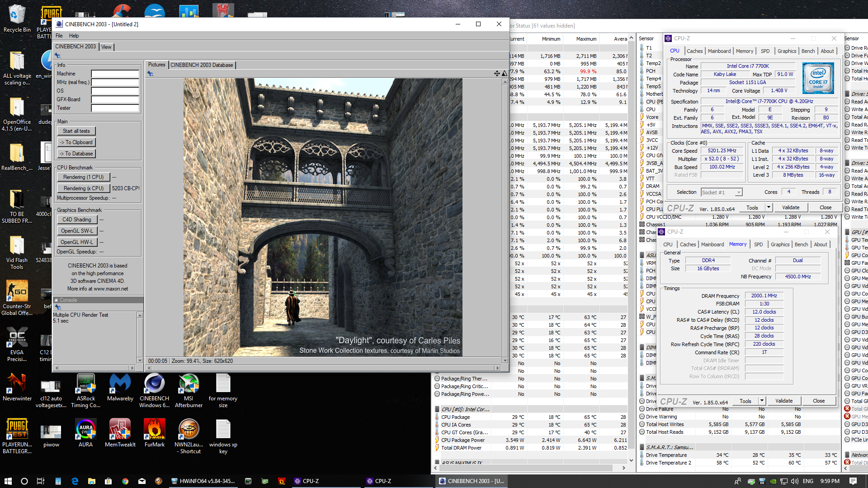
Task: Select the FurMark desktop icon
Action: coord(154,433)
